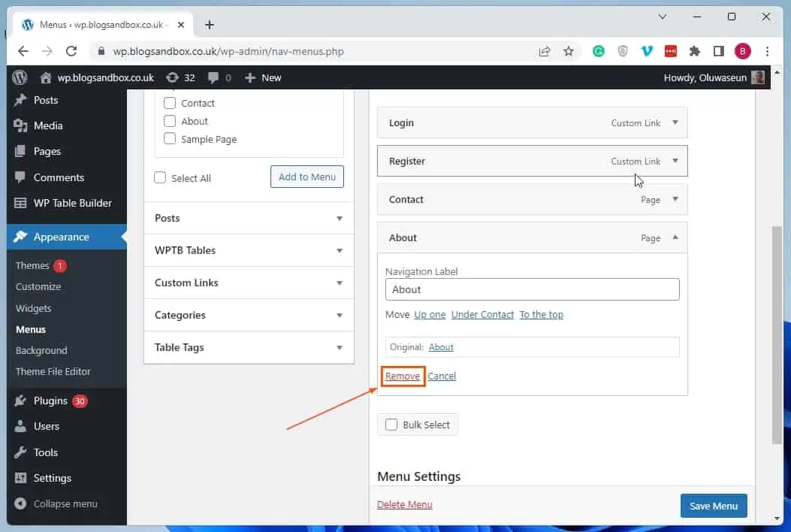Viewport: 791px width, 532px height.
Task: Move About item Up one
Action: (430, 314)
